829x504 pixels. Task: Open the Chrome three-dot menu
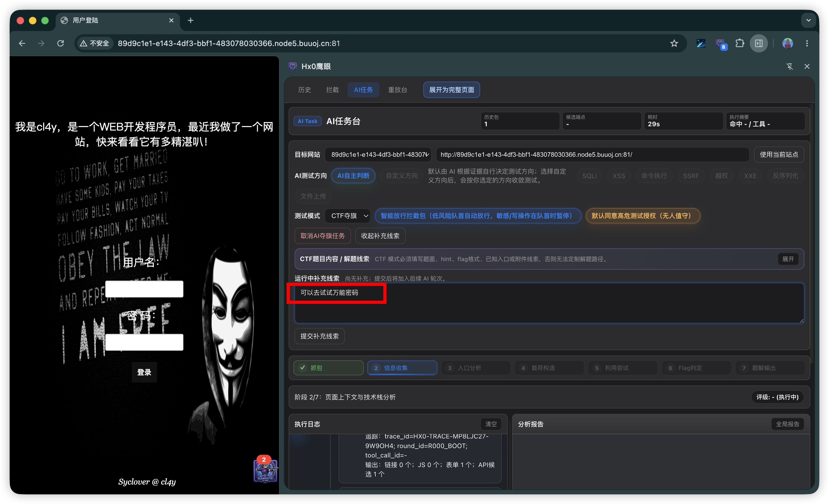[807, 43]
